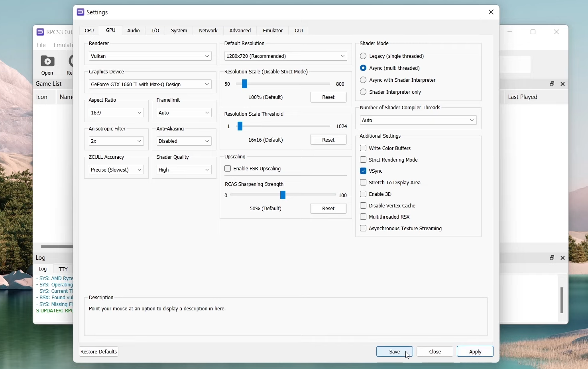The height and width of the screenshot is (369, 588).
Task: Expand Anisotropic Filter 2x dropdown
Action: (116, 141)
